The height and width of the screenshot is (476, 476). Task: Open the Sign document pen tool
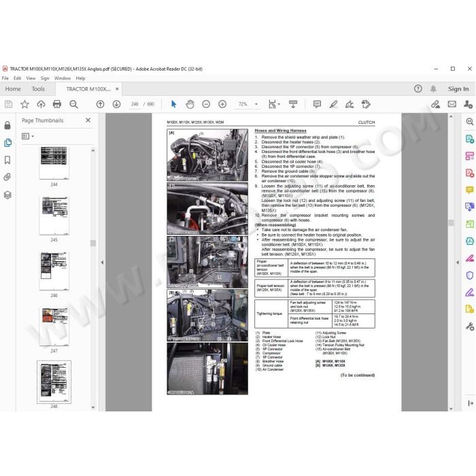point(350,105)
